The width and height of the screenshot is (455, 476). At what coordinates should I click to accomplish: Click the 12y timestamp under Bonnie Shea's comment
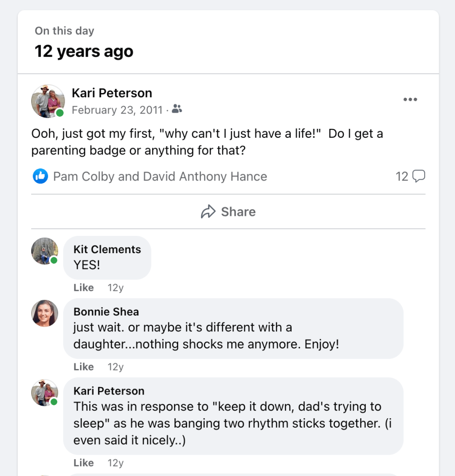(115, 367)
